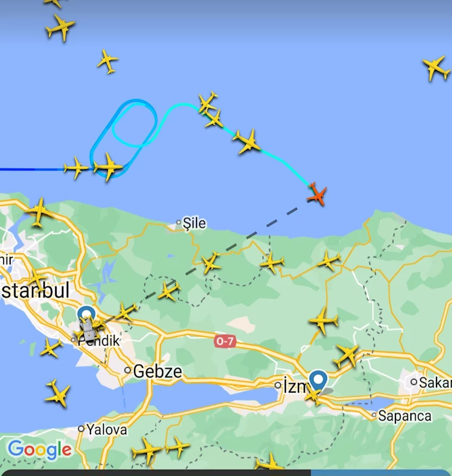Select the gray ground vehicle icon at Pendik airport
This screenshot has width=452, height=476.
pos(87,331)
